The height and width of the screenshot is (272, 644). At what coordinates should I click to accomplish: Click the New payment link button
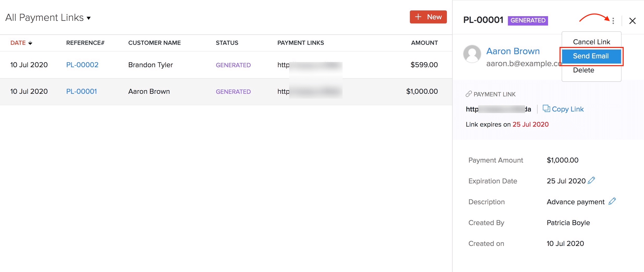(x=428, y=17)
